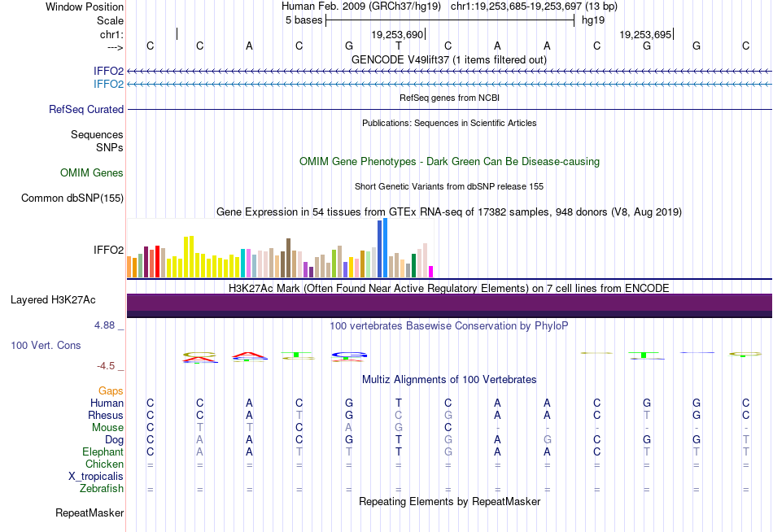This screenshot has height=532, width=773.
Task: Click the light blue IFFO2 intron arrows line
Action: click(450, 85)
